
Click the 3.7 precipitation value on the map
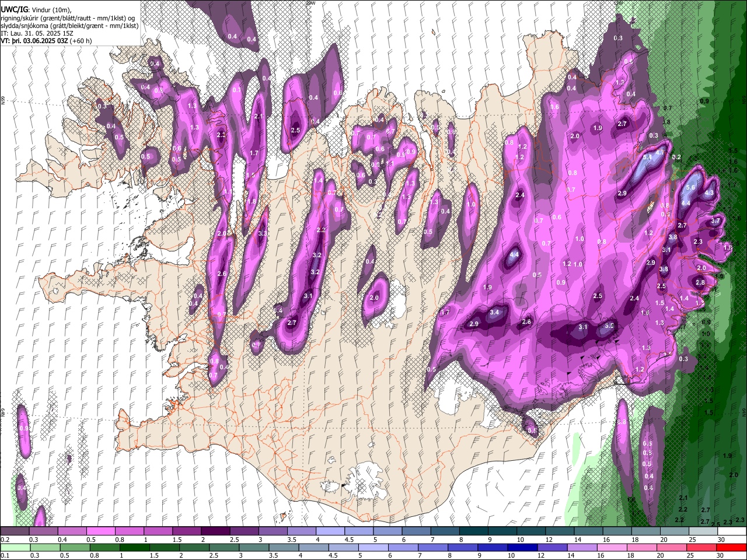(x=715, y=221)
